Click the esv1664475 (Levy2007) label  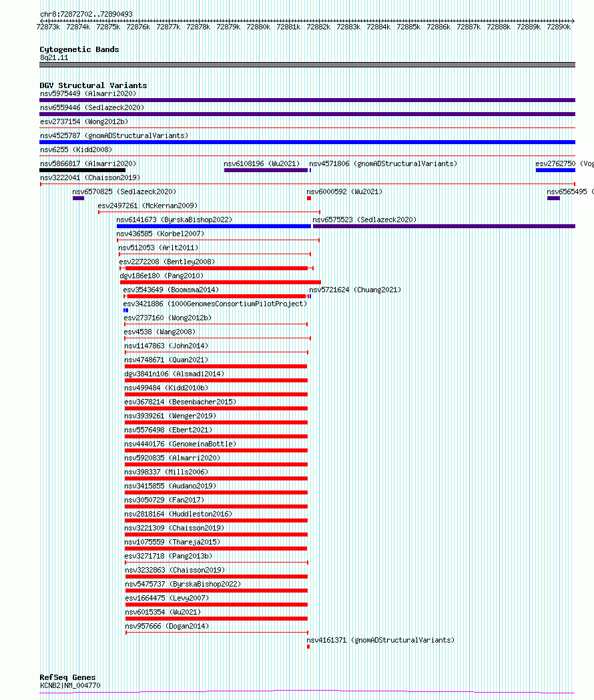pyautogui.click(x=167, y=598)
